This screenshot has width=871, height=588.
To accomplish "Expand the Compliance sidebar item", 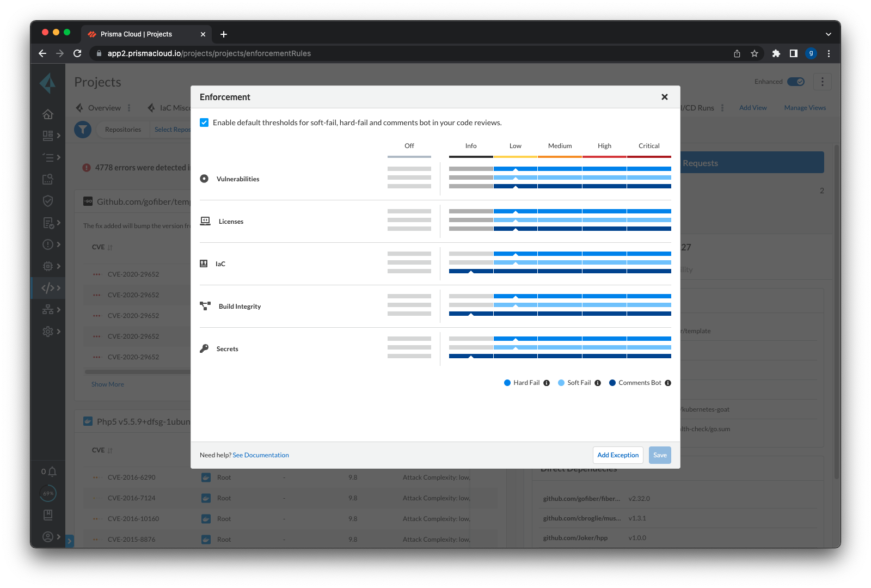I will point(51,223).
